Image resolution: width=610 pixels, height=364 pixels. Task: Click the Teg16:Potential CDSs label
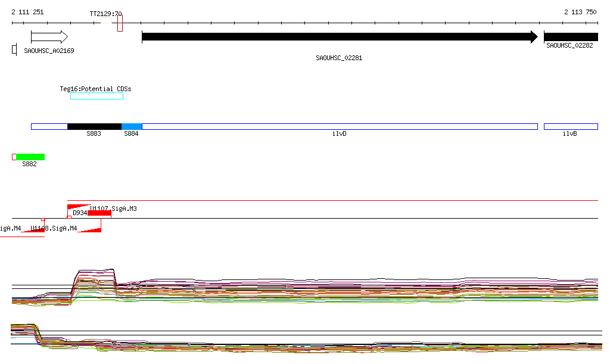coord(95,89)
